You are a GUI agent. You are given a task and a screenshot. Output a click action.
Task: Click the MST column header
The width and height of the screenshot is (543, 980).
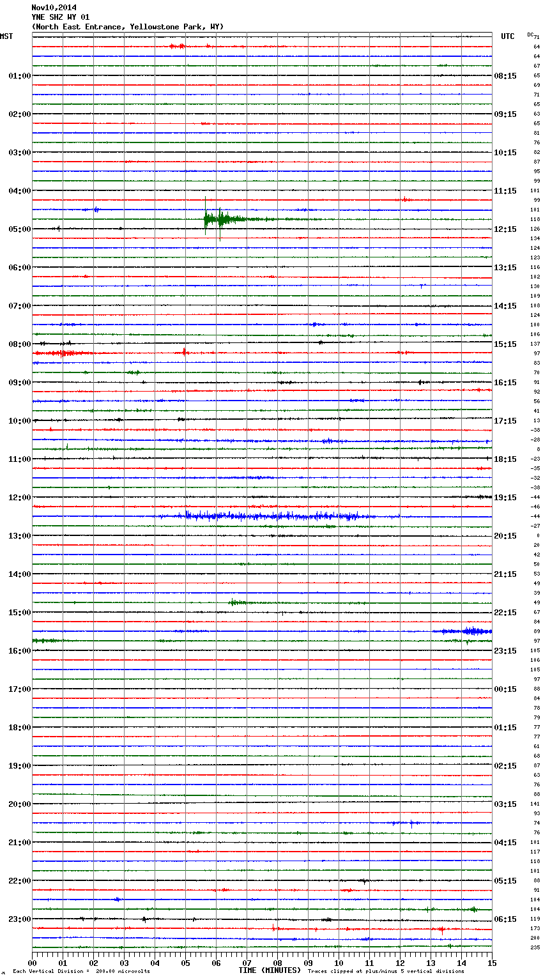coord(6,36)
